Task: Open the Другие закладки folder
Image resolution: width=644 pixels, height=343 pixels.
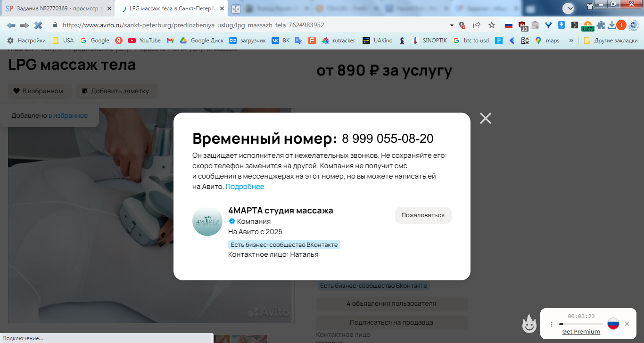Action: coord(610,41)
